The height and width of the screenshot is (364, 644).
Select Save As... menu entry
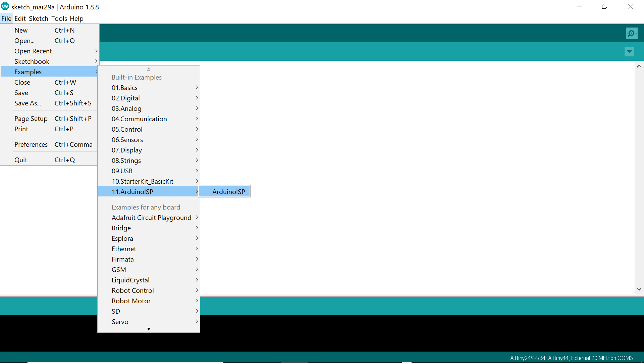(x=50, y=103)
